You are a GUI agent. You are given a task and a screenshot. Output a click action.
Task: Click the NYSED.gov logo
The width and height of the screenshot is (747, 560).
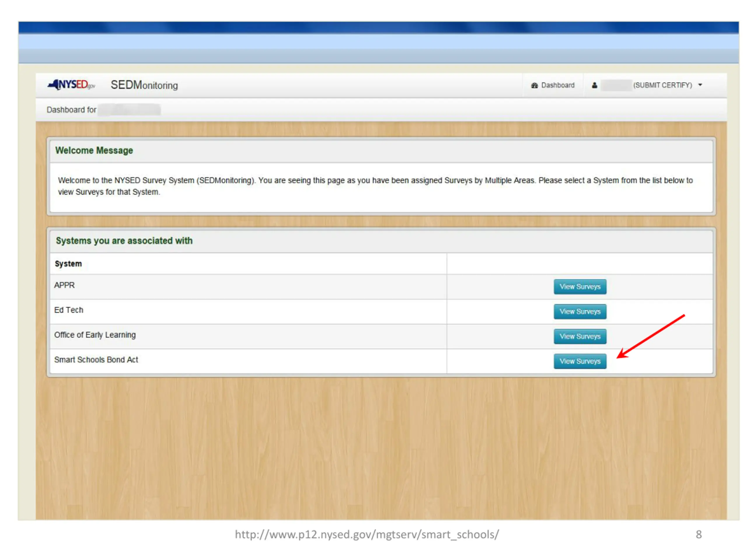[71, 84]
